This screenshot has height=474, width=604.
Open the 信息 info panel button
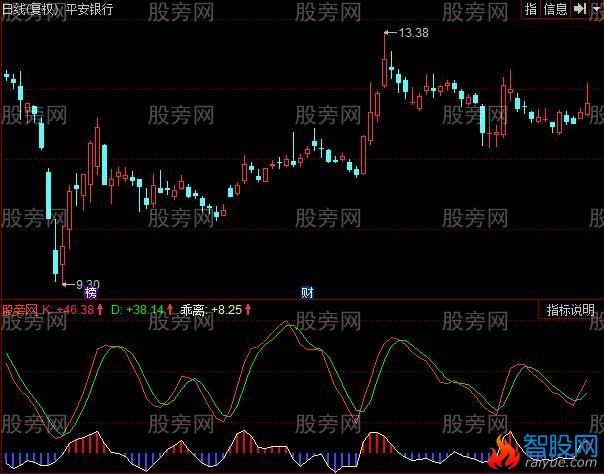click(x=555, y=9)
